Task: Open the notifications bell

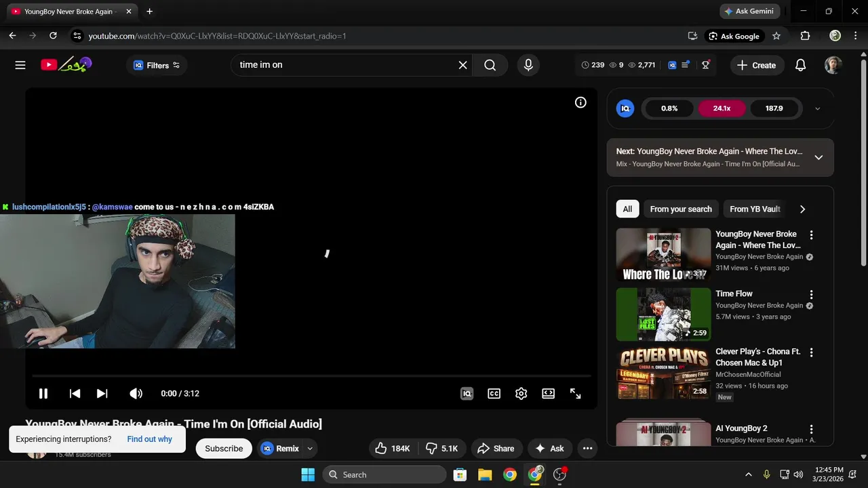Action: click(800, 65)
